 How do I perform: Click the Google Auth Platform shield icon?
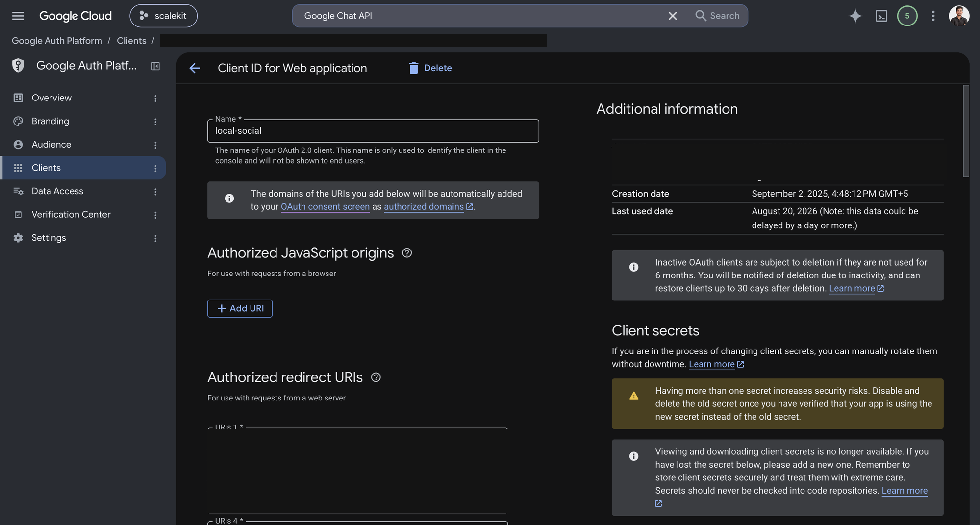pos(18,65)
